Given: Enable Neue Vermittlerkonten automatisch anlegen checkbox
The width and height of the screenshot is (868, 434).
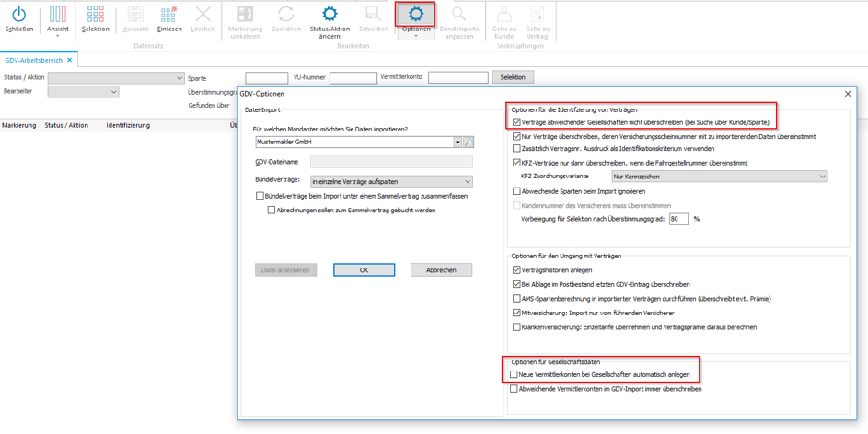Looking at the screenshot, I should 515,375.
